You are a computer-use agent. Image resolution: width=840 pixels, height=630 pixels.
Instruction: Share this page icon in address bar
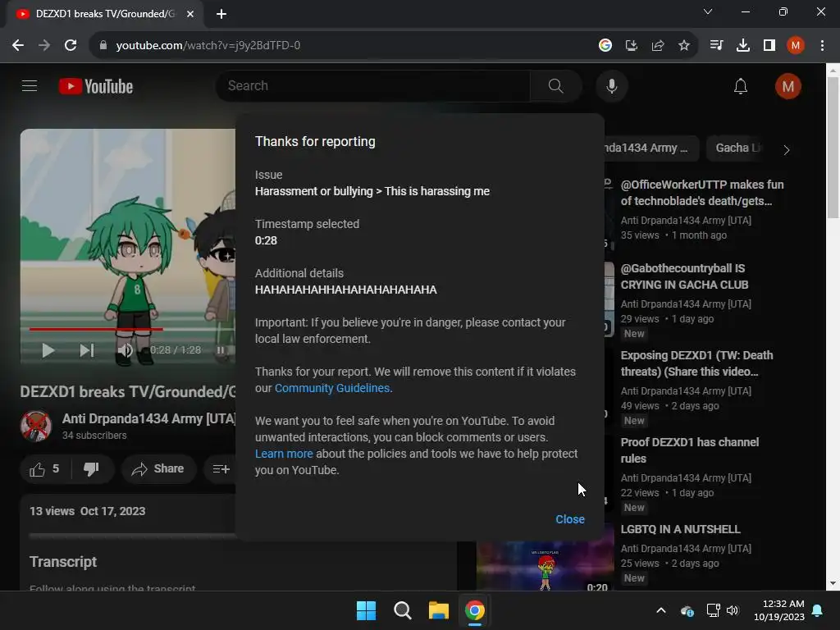click(657, 46)
